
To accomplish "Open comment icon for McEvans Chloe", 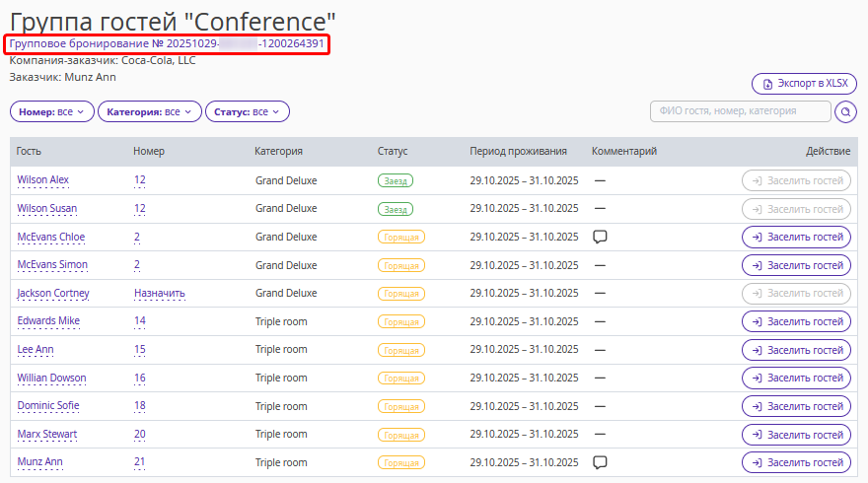I will (x=599, y=237).
